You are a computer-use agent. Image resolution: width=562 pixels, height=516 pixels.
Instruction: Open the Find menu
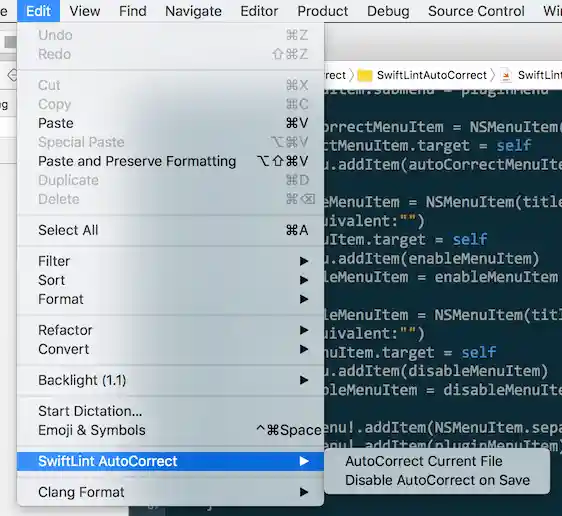pyautogui.click(x=133, y=11)
